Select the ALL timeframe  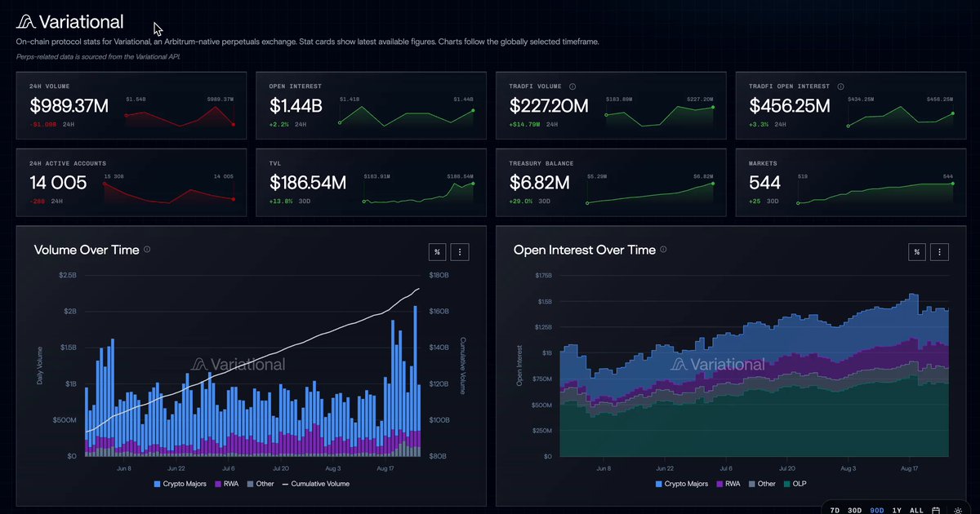(916, 510)
